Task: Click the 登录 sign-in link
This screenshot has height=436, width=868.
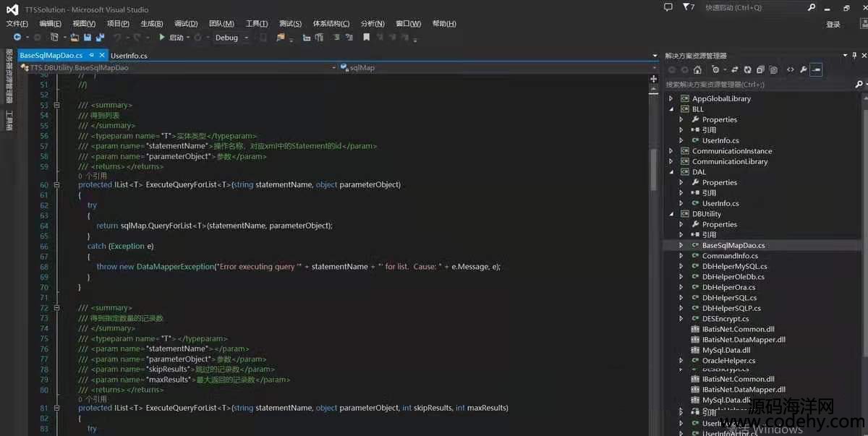Action: click(833, 25)
